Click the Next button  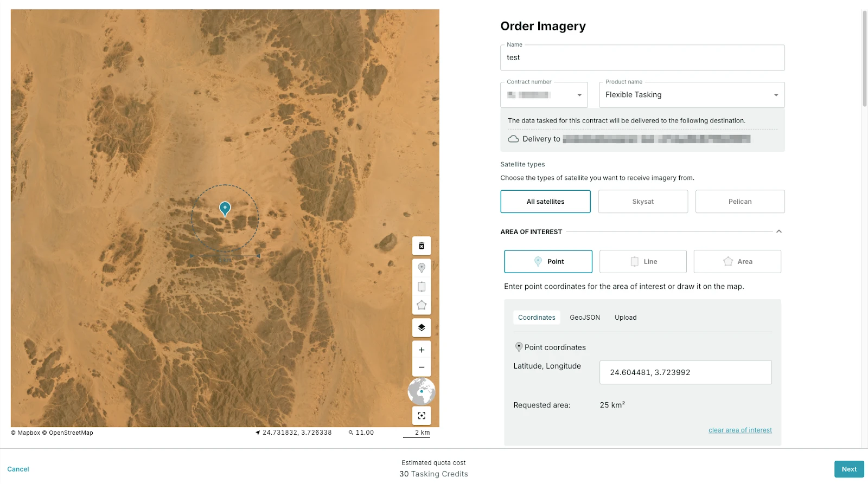pos(849,469)
